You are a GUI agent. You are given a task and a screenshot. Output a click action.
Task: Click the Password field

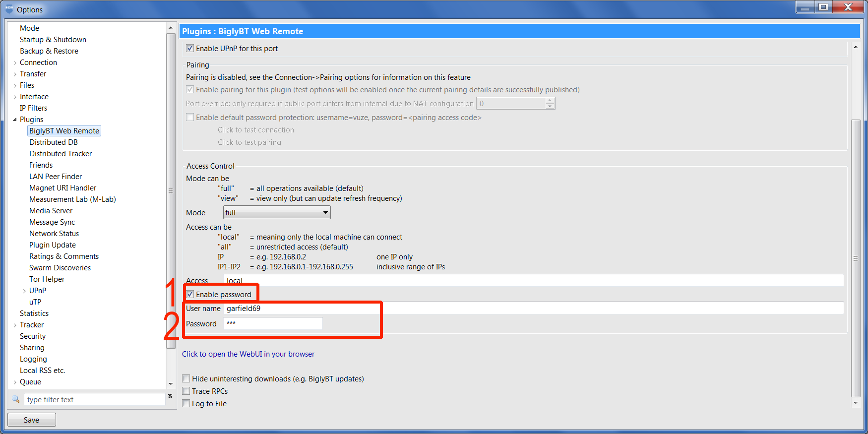tap(273, 323)
